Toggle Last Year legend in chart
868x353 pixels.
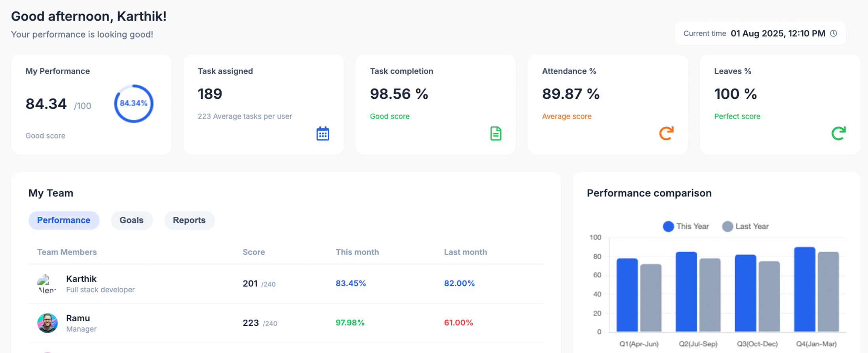coord(745,226)
